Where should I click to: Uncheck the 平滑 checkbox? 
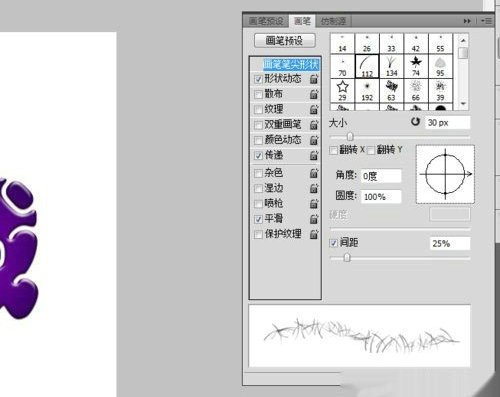258,219
